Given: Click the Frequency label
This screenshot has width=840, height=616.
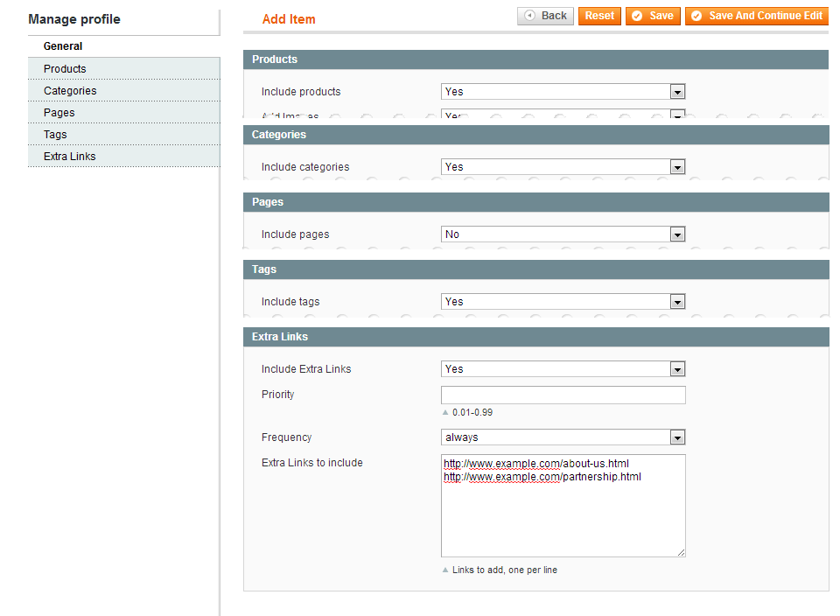Looking at the screenshot, I should tap(287, 437).
